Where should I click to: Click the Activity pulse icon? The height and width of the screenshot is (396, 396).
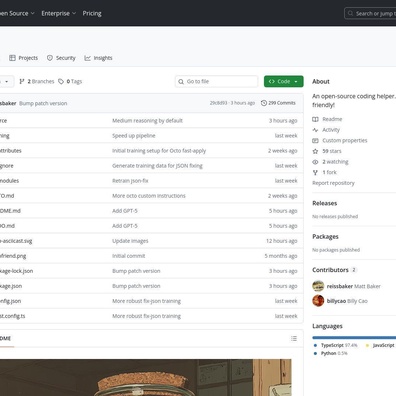(x=315, y=130)
